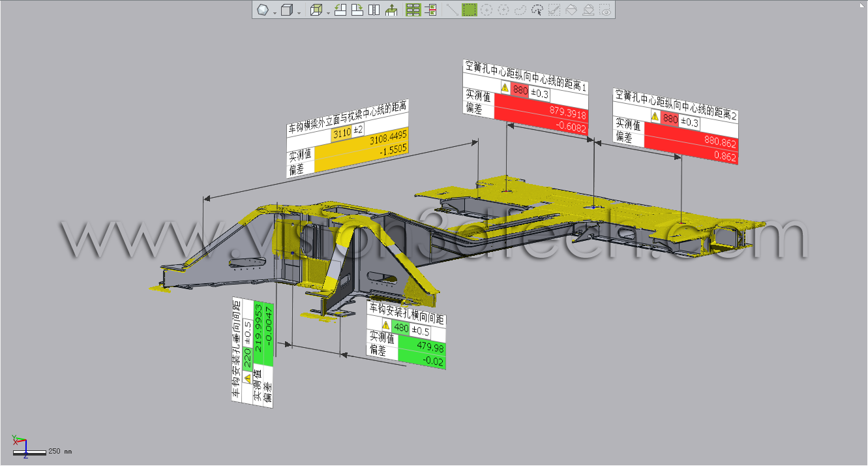
Task: Select the rotate view left icon
Action: point(339,10)
